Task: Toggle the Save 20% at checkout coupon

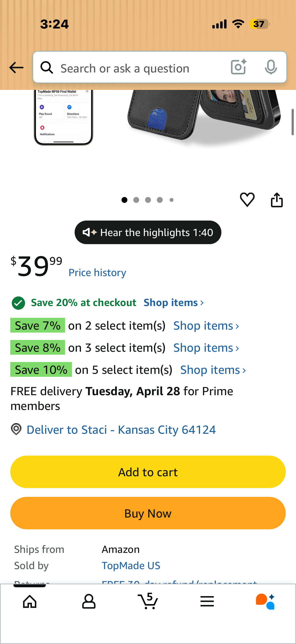Action: (18, 303)
